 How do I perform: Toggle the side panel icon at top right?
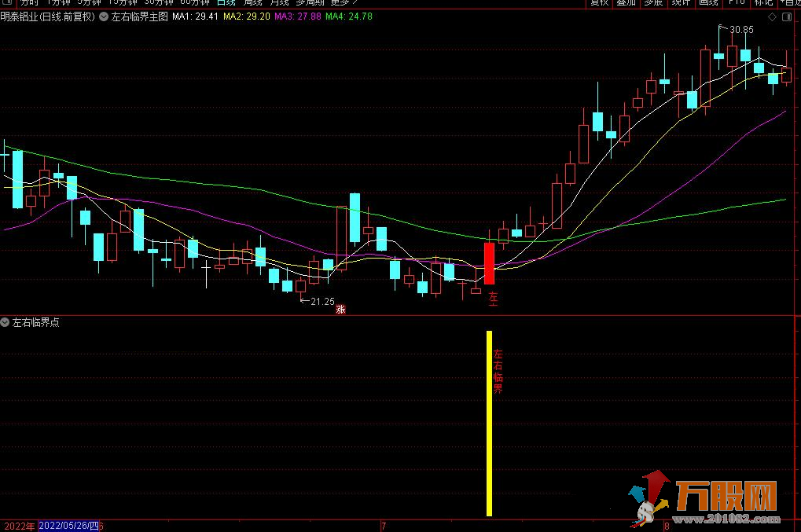click(787, 17)
